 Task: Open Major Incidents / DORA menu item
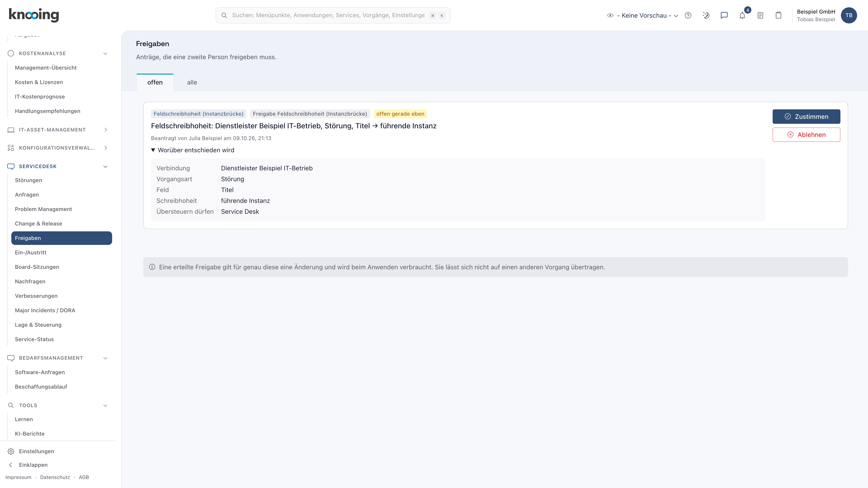pyautogui.click(x=45, y=310)
